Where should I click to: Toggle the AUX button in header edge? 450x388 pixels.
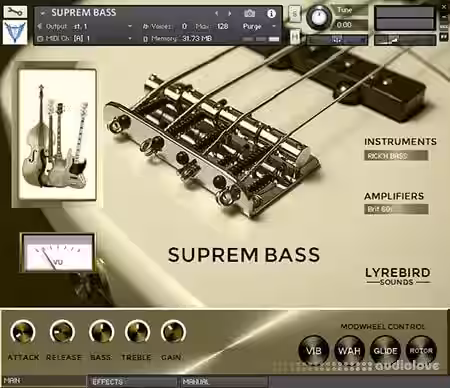(444, 26)
